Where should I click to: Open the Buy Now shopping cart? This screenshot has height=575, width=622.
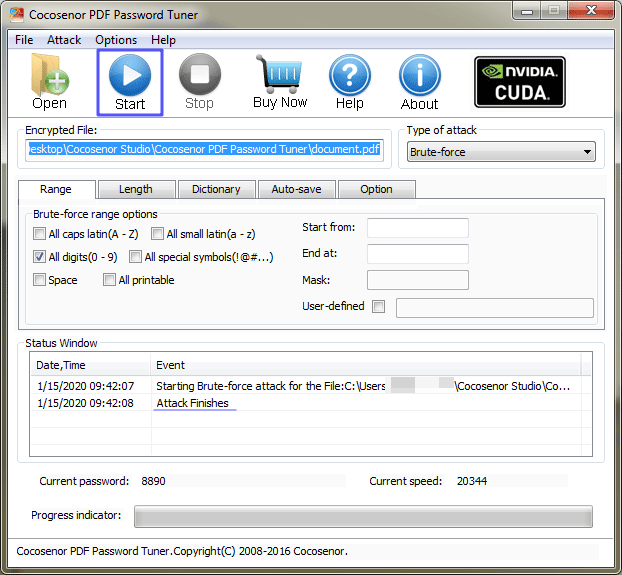tap(280, 82)
